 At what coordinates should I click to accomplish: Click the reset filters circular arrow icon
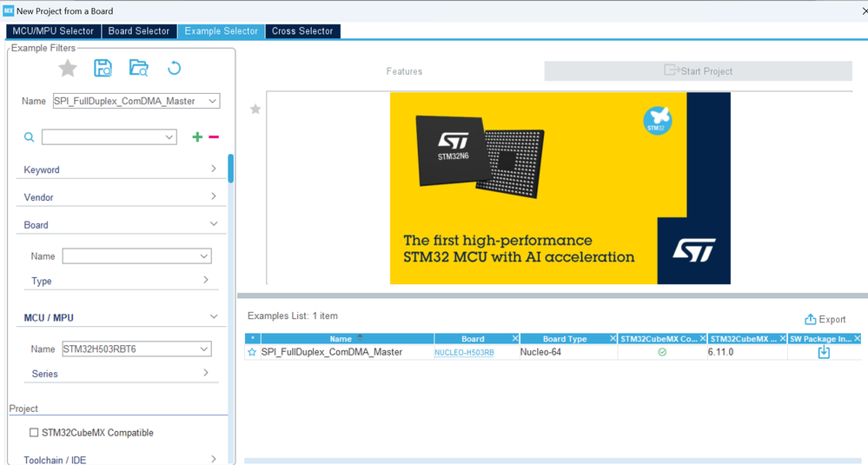174,68
